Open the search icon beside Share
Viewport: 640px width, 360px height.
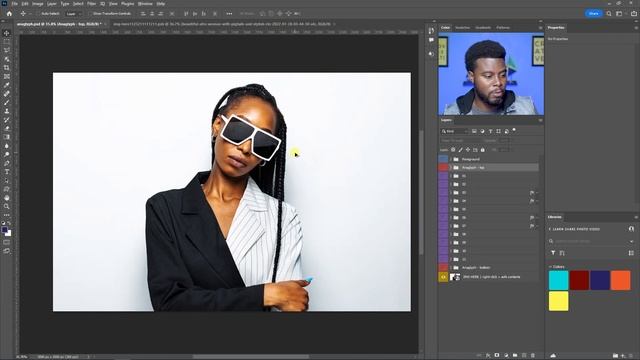[x=609, y=13]
